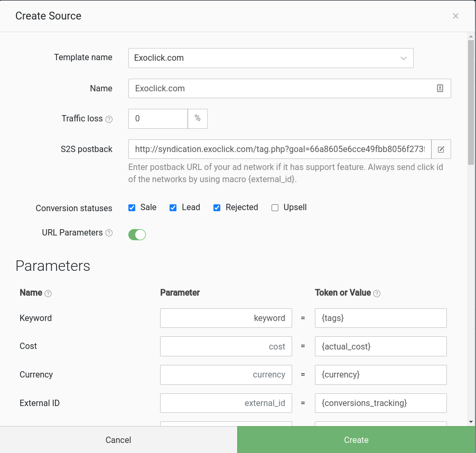Viewport: 476px width, 453px height.
Task: Edit the Keyword token value {tags}
Action: [380, 318]
